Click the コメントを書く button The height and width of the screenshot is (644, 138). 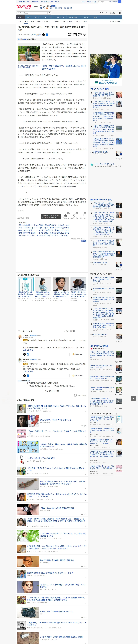[69, 331]
